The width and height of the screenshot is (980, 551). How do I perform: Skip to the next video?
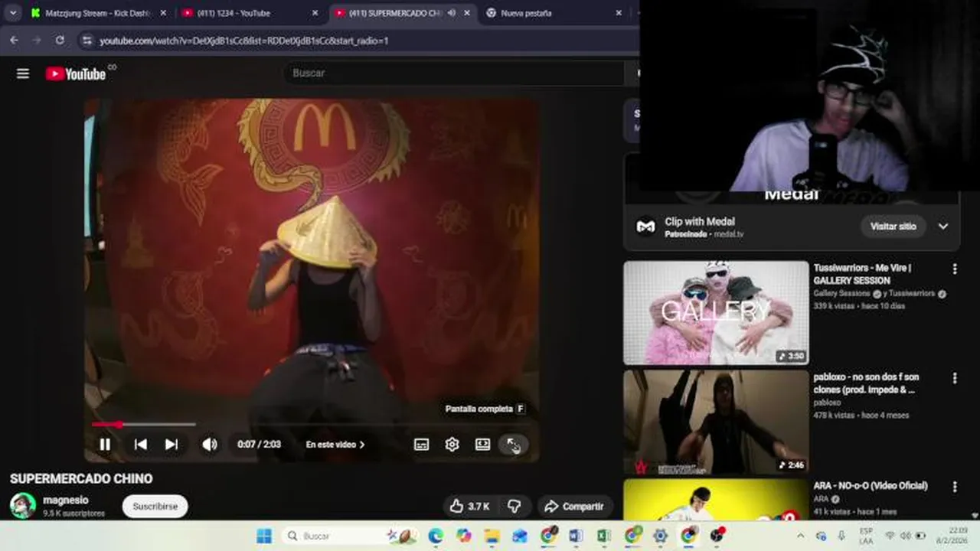(171, 445)
